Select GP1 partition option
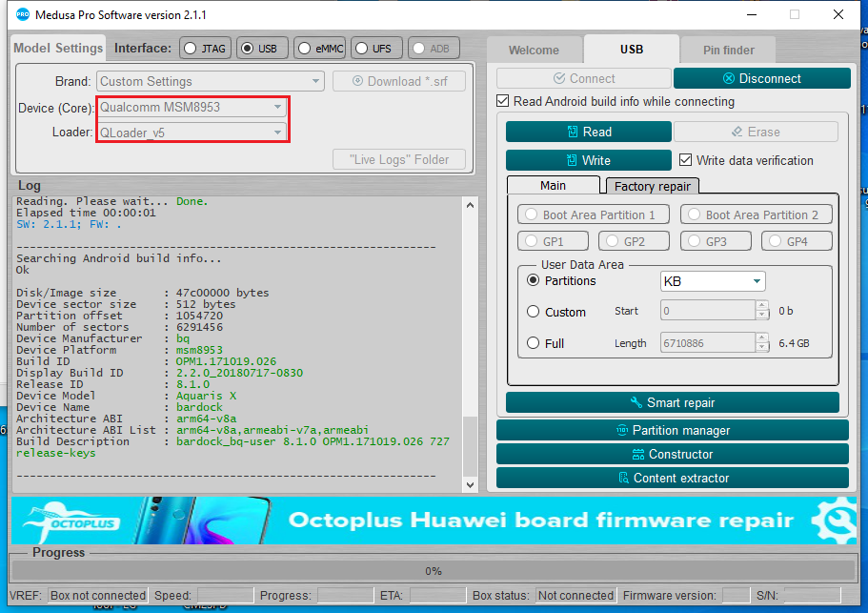This screenshot has height=613, width=868. tap(553, 241)
